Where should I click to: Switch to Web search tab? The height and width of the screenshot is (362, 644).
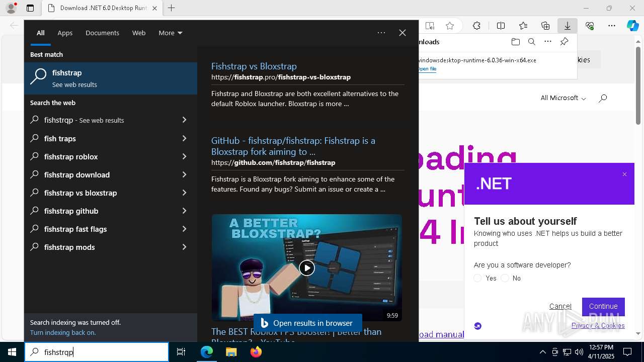(139, 33)
